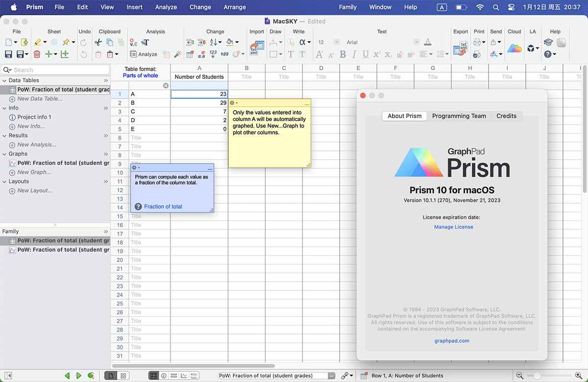This screenshot has width=588, height=382.
Task: Delete the current sheet with the trash icon
Action: point(37,54)
